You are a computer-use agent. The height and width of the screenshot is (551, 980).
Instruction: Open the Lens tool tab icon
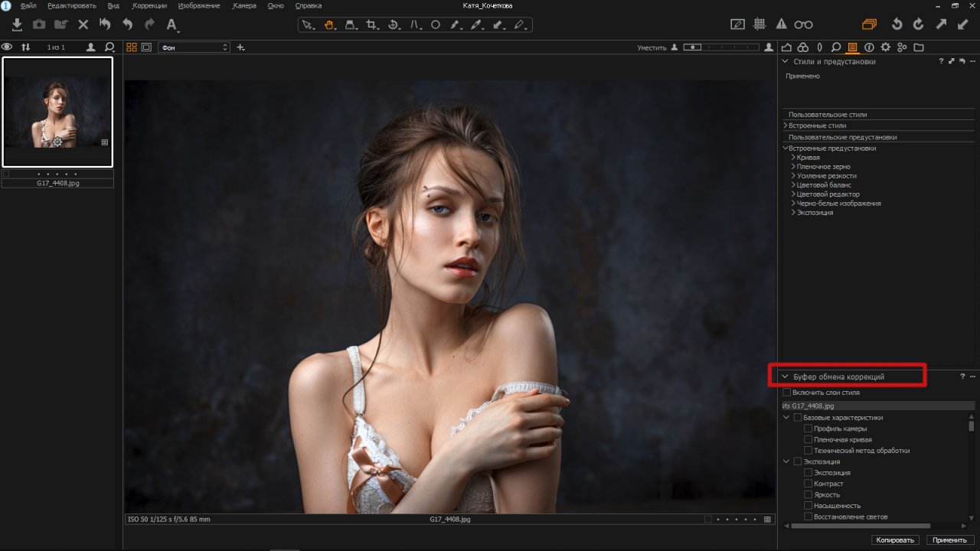coord(820,47)
